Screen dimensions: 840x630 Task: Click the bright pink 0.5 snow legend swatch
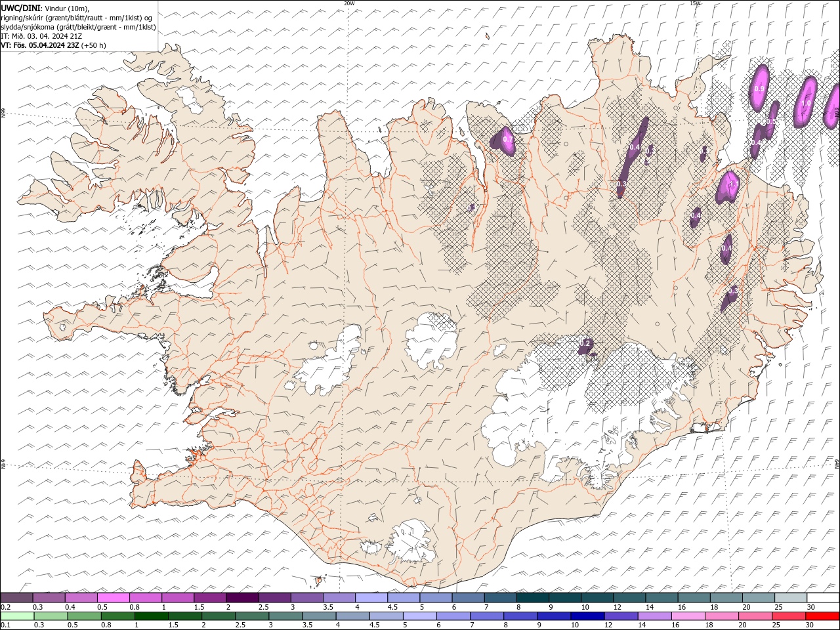point(113,598)
